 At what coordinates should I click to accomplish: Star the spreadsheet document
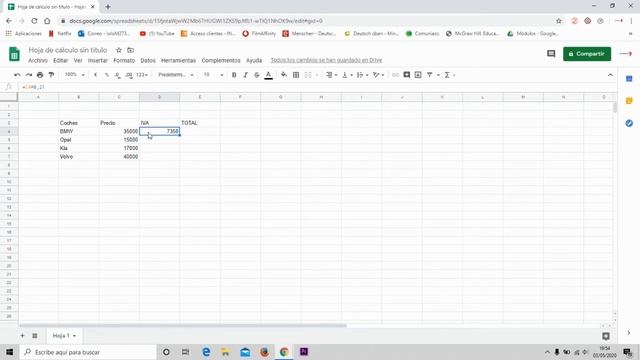[x=119, y=50]
